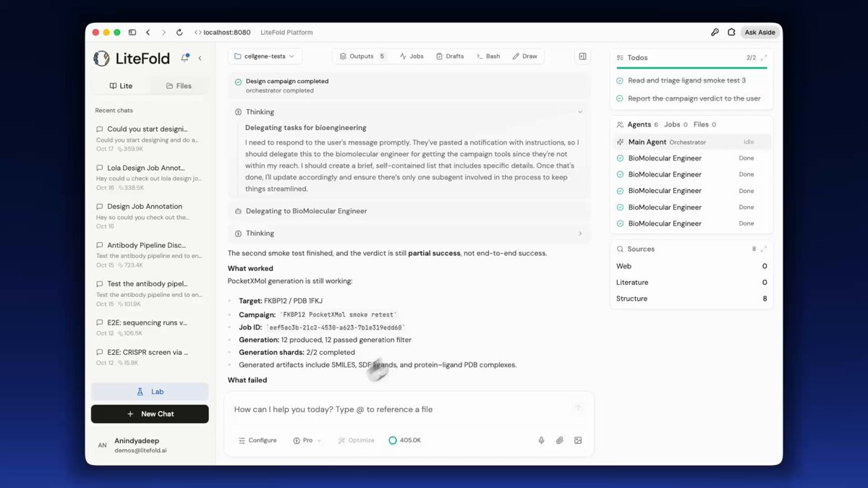This screenshot has height=488, width=868.
Task: Select the Files 0 counter in agents panel
Action: (x=704, y=124)
